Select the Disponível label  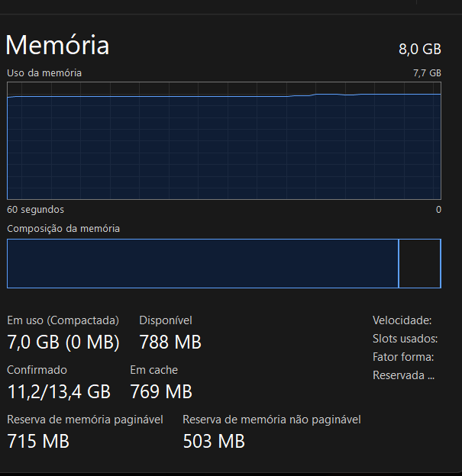coord(166,320)
